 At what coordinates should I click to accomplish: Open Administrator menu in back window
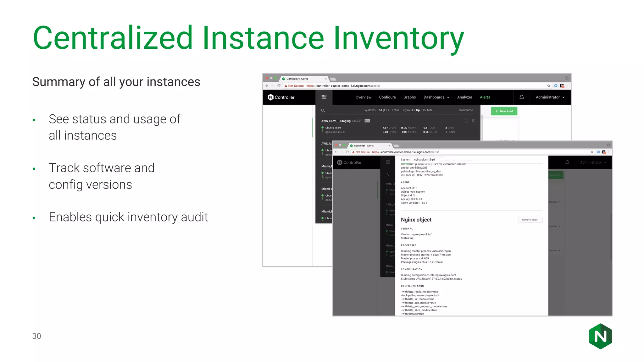[x=550, y=97]
